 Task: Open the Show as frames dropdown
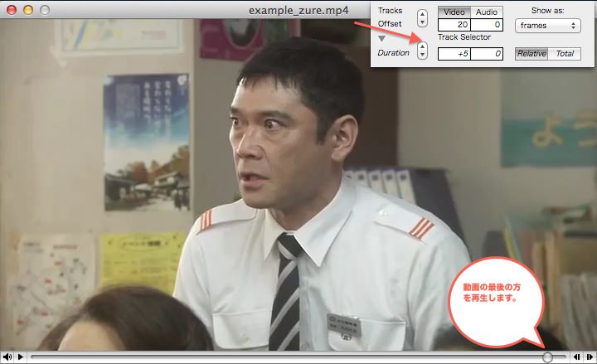point(547,26)
